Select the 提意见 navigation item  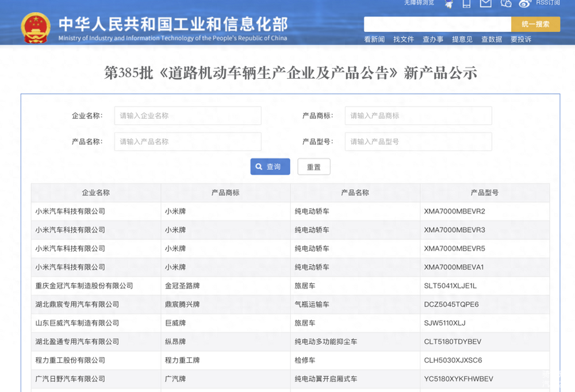[x=462, y=39]
